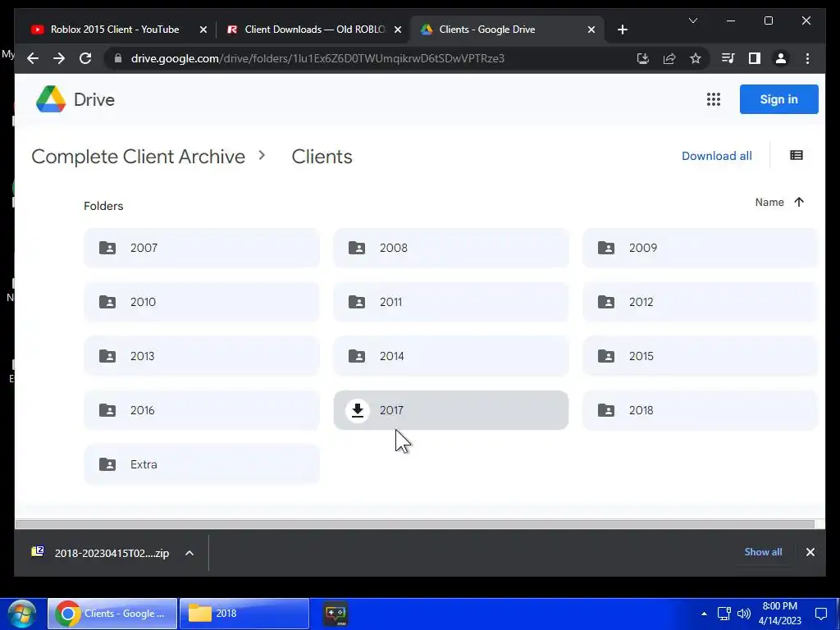Screen dimensions: 840x630
Task: Open the 2008 folder
Action: tap(451, 248)
